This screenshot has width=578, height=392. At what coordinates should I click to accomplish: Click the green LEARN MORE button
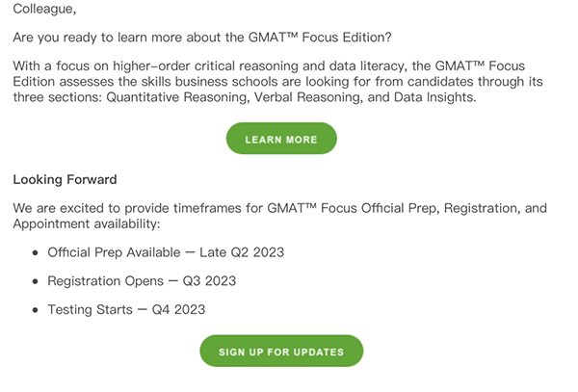281,140
